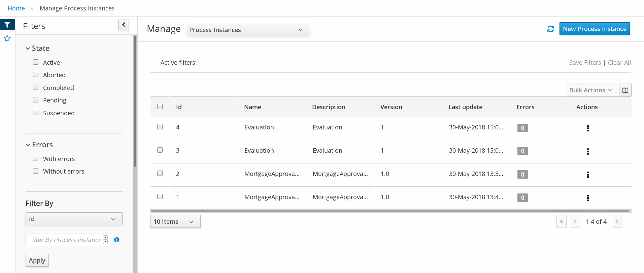Collapse the Errors filter section

coord(39,145)
